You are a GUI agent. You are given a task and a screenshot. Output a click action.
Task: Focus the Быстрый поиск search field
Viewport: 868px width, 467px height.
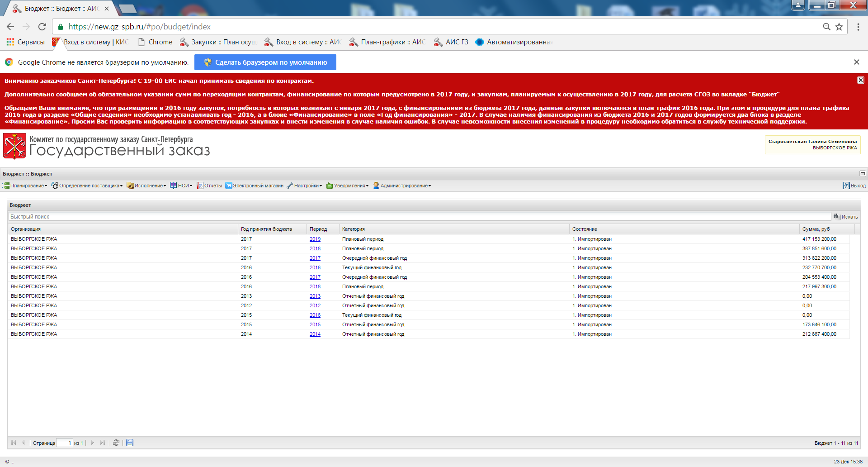tap(420, 217)
